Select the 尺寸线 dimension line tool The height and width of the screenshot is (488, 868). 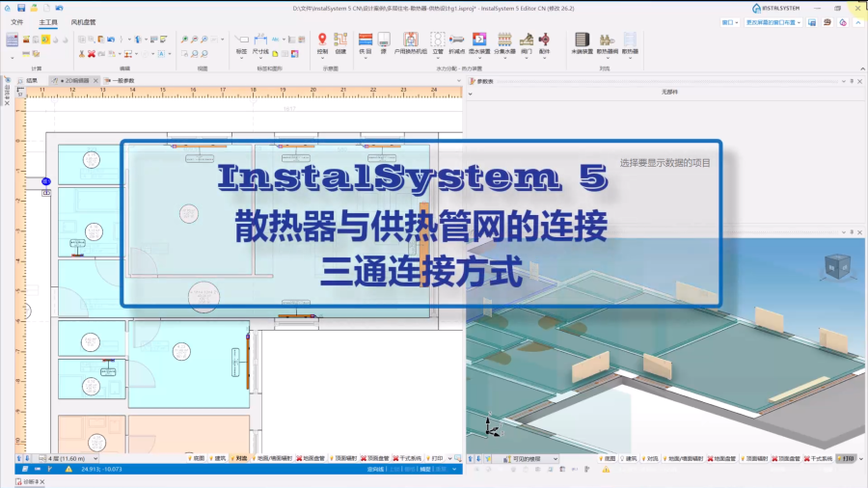(260, 43)
